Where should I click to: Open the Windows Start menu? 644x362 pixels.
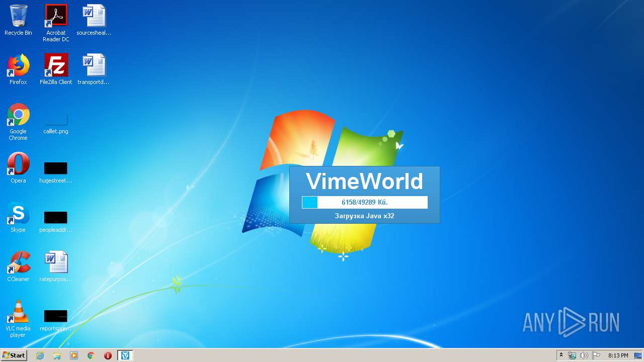[14, 355]
